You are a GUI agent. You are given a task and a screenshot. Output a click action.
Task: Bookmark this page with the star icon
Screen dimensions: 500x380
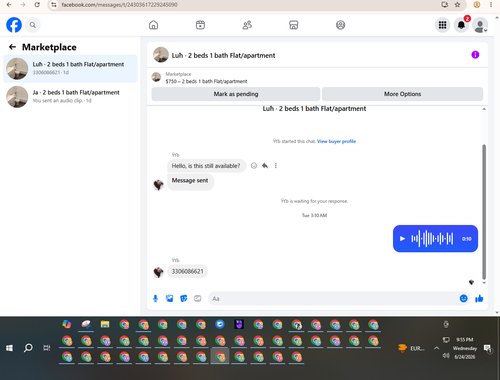[457, 5]
